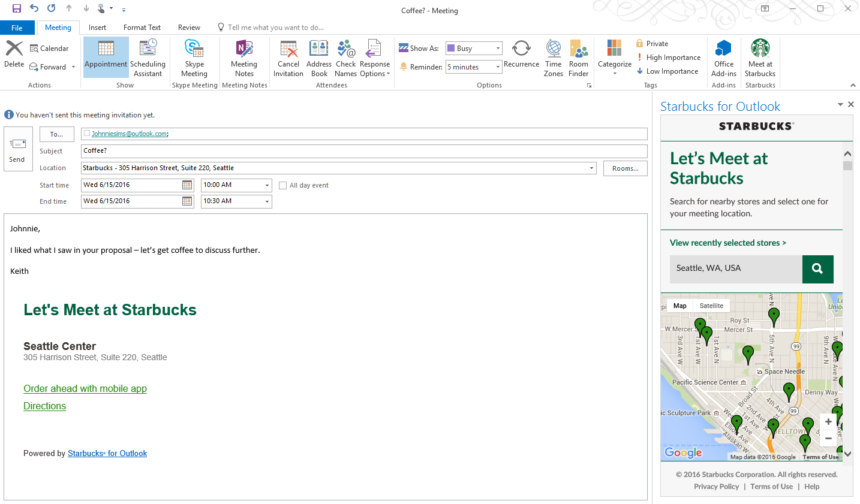Set High Importance tag
860x504 pixels.
(x=668, y=58)
